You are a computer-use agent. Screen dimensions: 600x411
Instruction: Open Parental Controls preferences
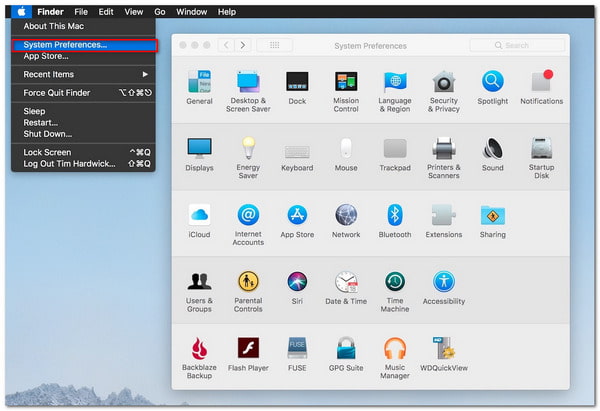248,291
